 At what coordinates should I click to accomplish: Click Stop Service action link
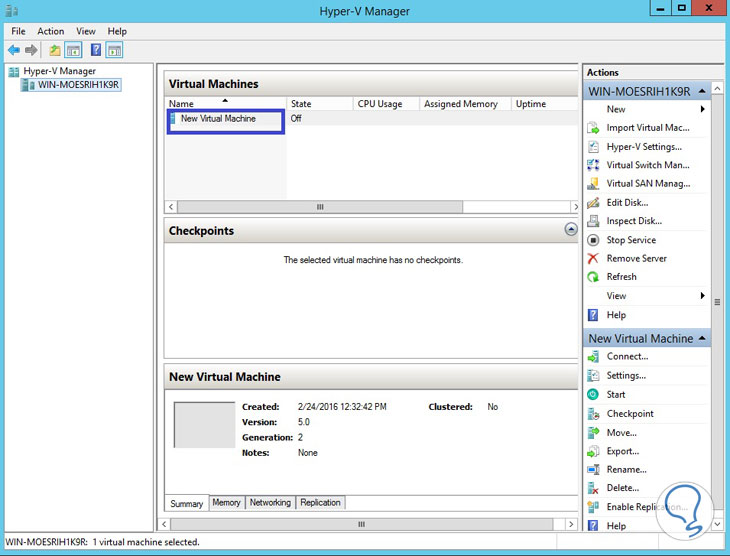tap(631, 240)
